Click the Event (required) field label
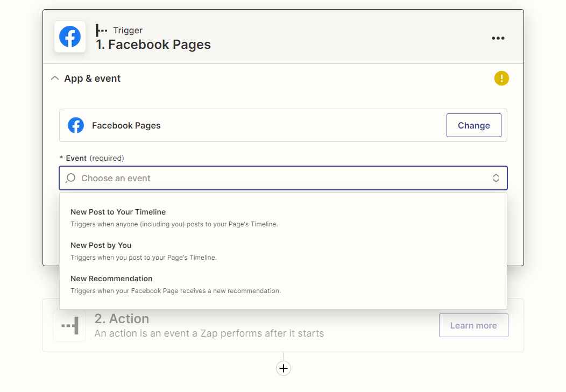 pyautogui.click(x=91, y=158)
